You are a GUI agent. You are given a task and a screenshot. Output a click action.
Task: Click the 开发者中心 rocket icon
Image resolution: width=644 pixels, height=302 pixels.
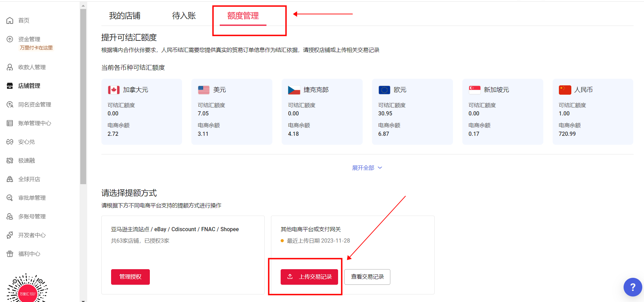point(10,235)
